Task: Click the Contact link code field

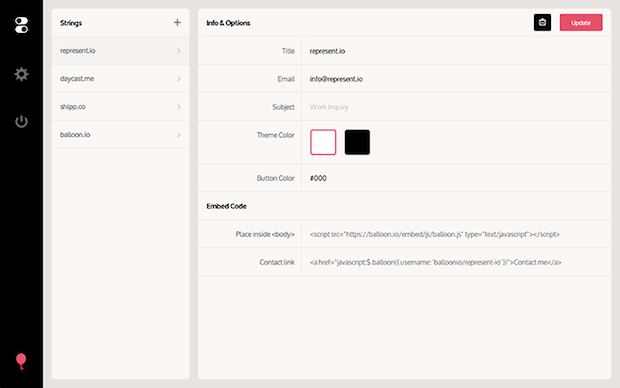Action: point(456,262)
